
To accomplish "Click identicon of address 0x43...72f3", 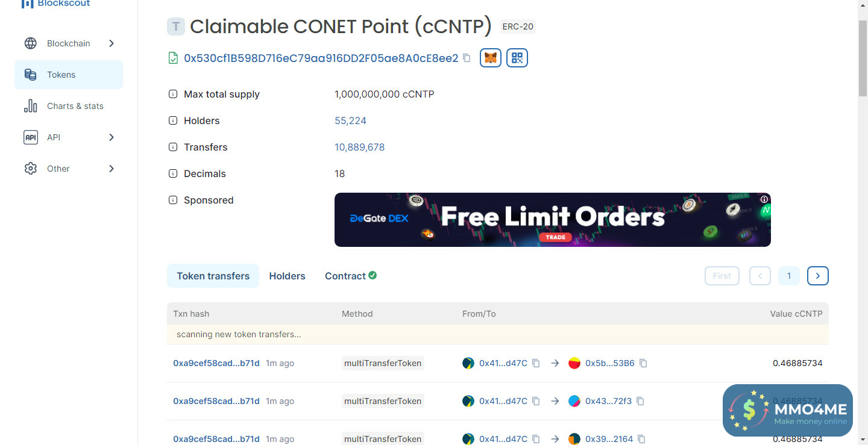I will click(574, 401).
